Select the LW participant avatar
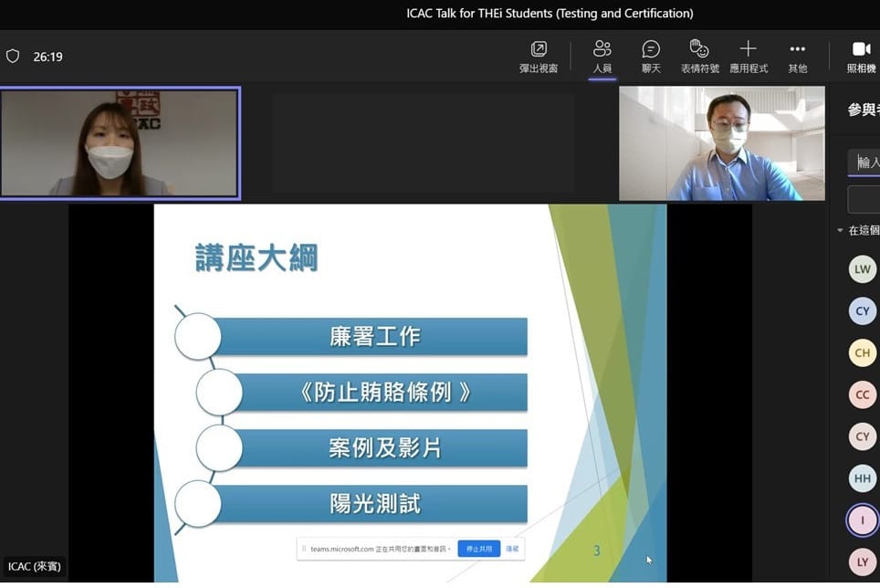This screenshot has height=588, width=880. pos(862,269)
